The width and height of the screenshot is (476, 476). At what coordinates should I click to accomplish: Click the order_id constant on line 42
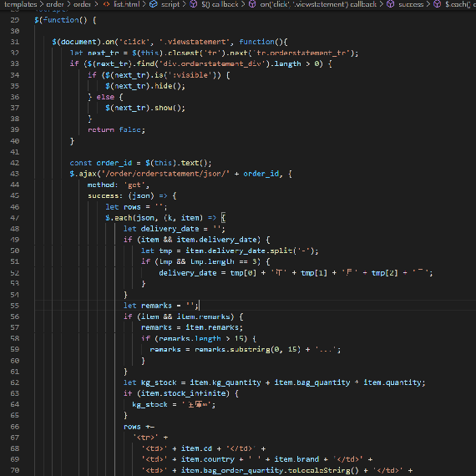coord(114,163)
